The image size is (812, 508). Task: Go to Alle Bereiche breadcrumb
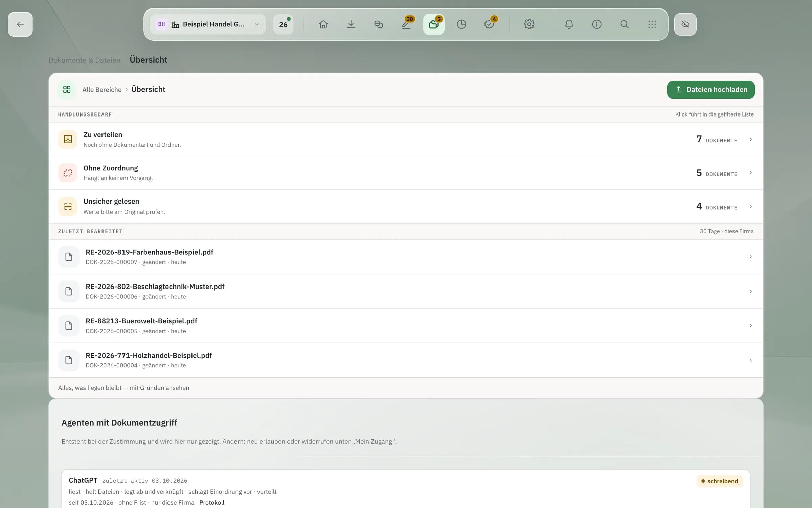coord(102,90)
